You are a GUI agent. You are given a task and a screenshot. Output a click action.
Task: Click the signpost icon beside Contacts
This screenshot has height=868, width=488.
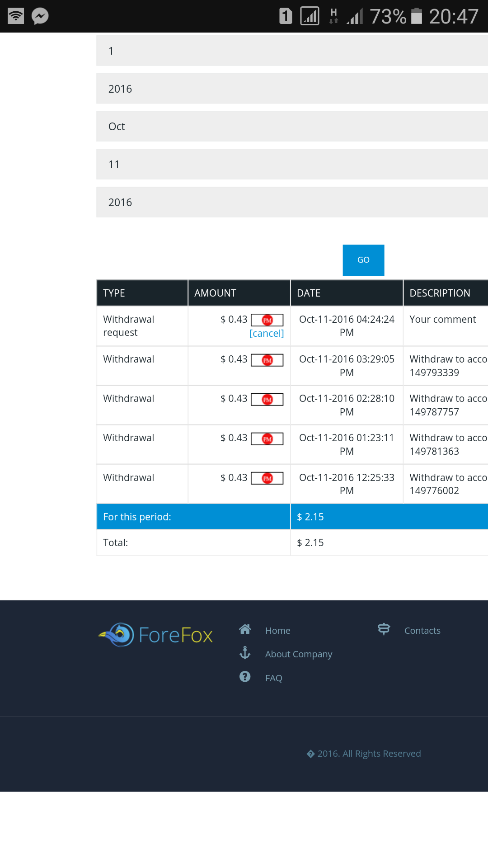(384, 629)
